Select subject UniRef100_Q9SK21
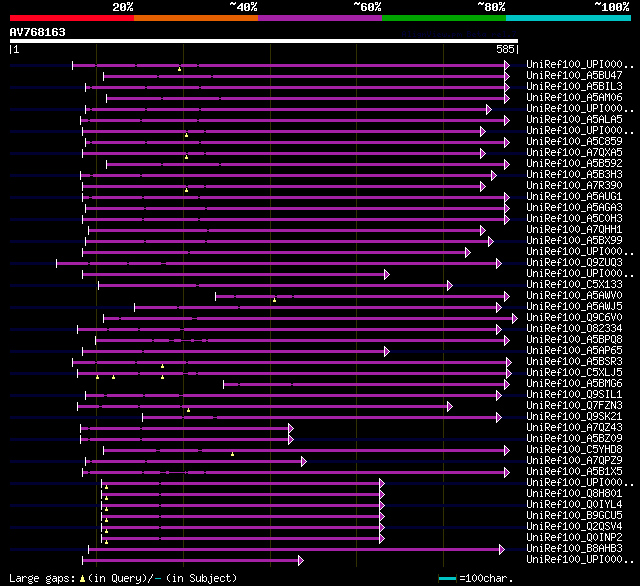The image size is (640, 586). pyautogui.click(x=574, y=417)
